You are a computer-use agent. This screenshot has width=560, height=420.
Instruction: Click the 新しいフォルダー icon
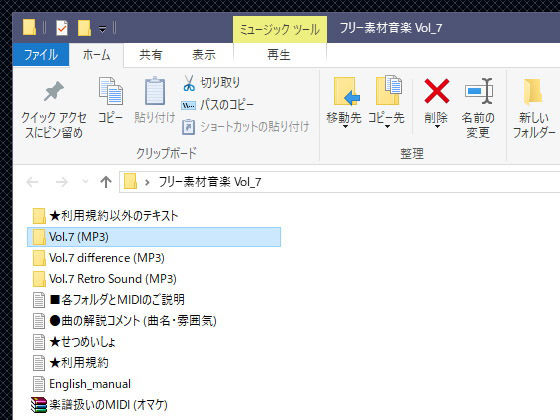click(x=533, y=91)
